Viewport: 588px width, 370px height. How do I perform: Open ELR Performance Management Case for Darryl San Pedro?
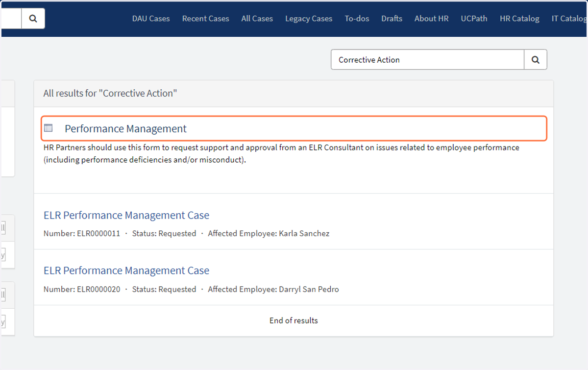coord(126,271)
